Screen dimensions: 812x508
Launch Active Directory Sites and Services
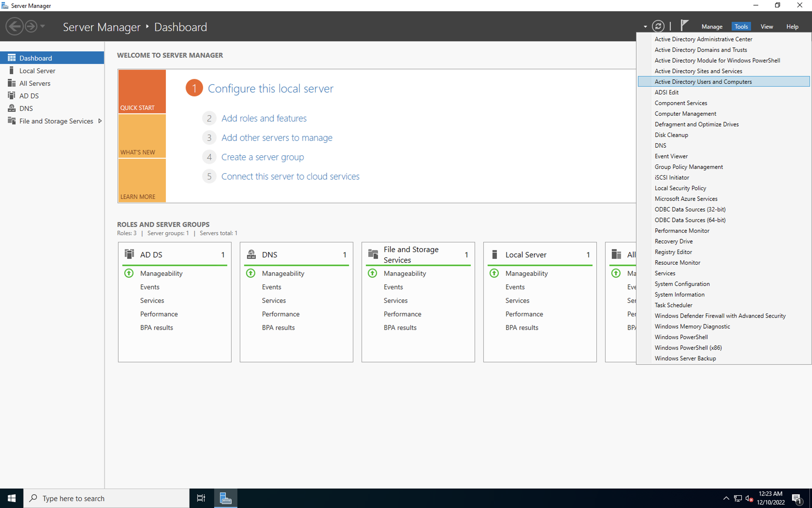coord(724,71)
